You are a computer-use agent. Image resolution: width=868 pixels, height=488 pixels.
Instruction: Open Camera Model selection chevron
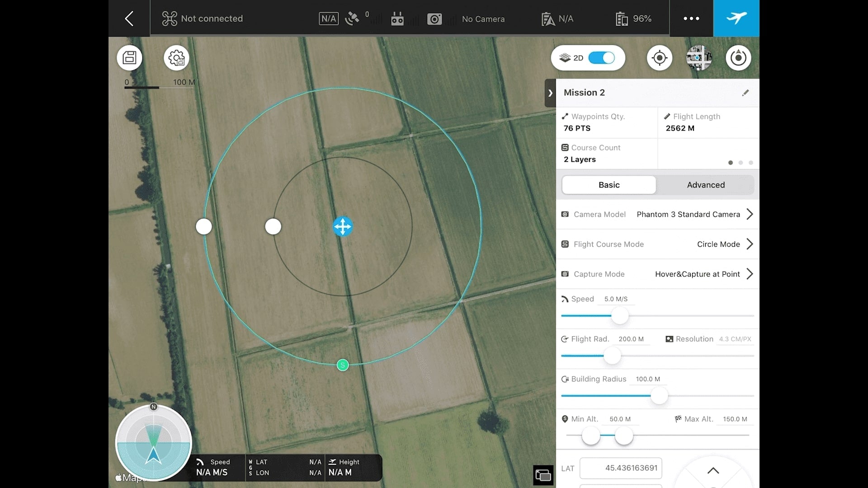point(750,214)
